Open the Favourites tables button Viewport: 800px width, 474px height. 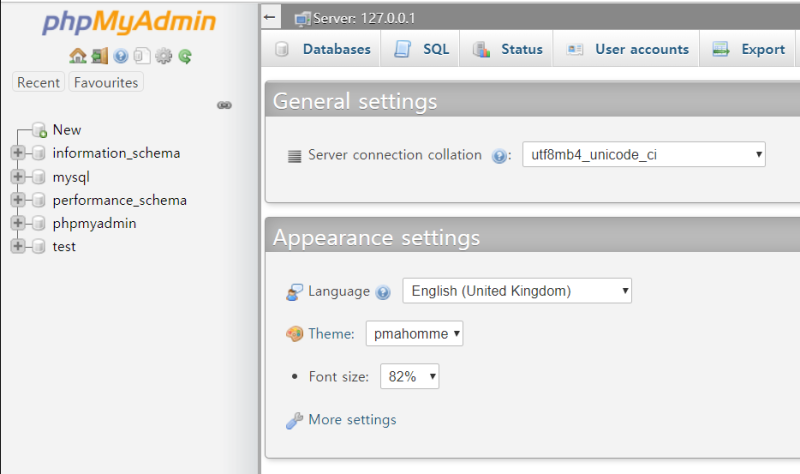pos(106,82)
